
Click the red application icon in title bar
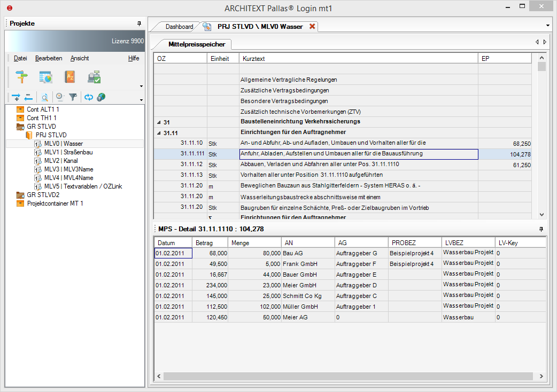10,8
